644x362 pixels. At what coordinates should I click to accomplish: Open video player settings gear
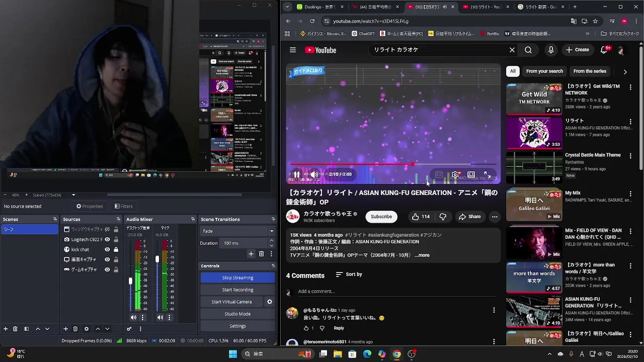coord(455,174)
